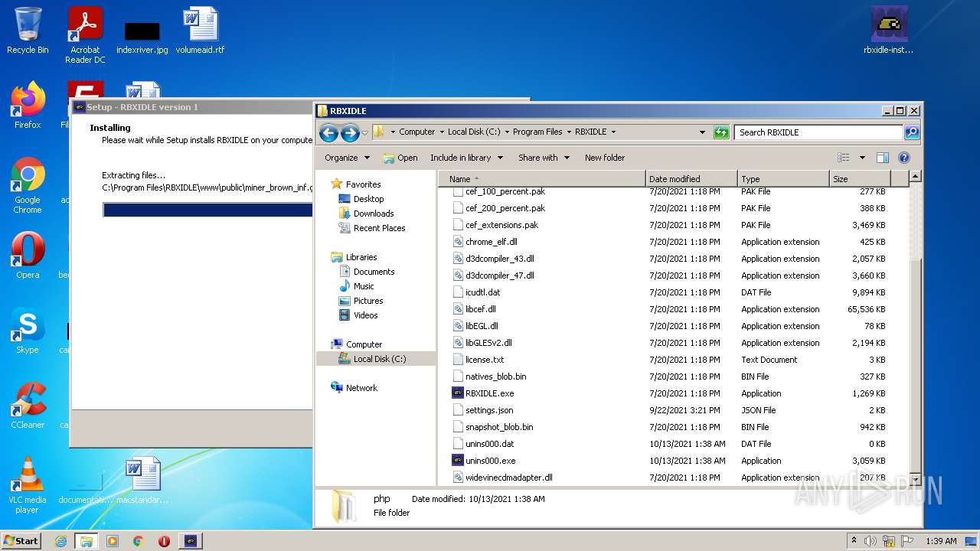The width and height of the screenshot is (980, 551).
Task: Open Chrome from taskbar
Action: click(139, 541)
